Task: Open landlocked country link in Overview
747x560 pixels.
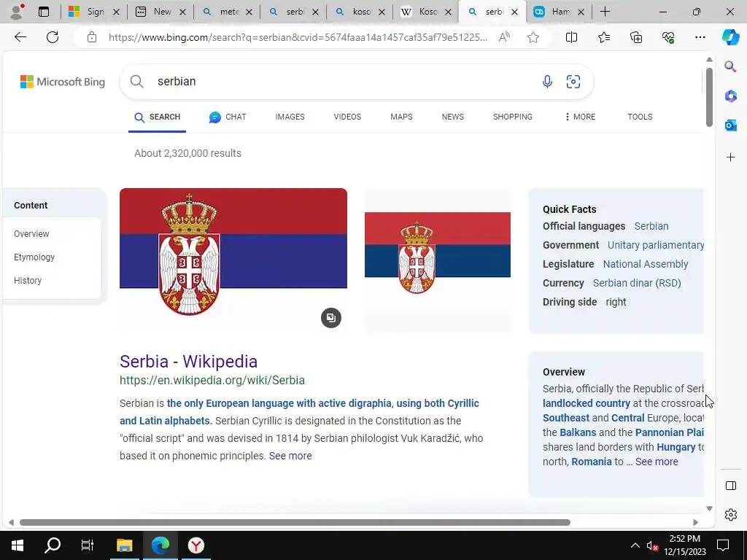Action: (x=586, y=403)
